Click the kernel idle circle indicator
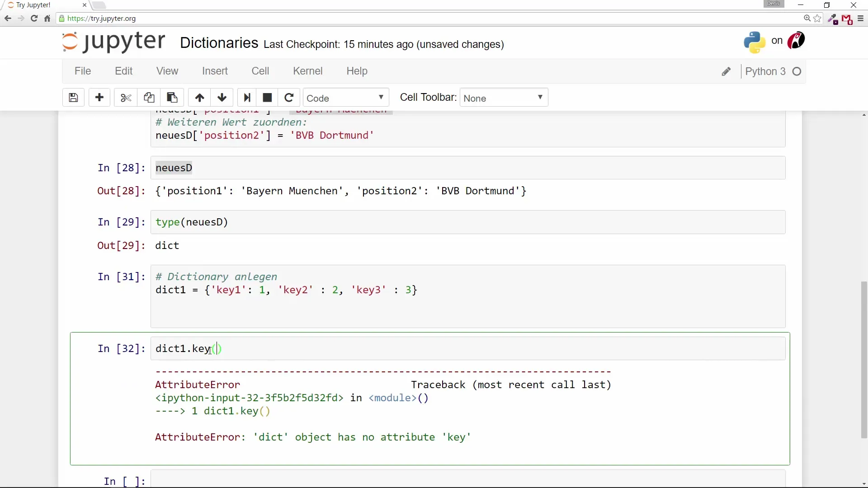The height and width of the screenshot is (488, 868). coord(797,71)
